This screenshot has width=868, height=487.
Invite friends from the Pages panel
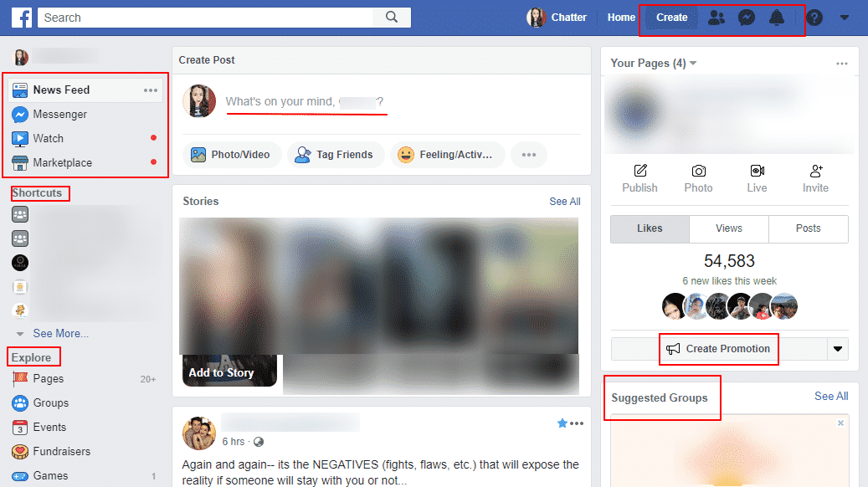[x=814, y=179]
